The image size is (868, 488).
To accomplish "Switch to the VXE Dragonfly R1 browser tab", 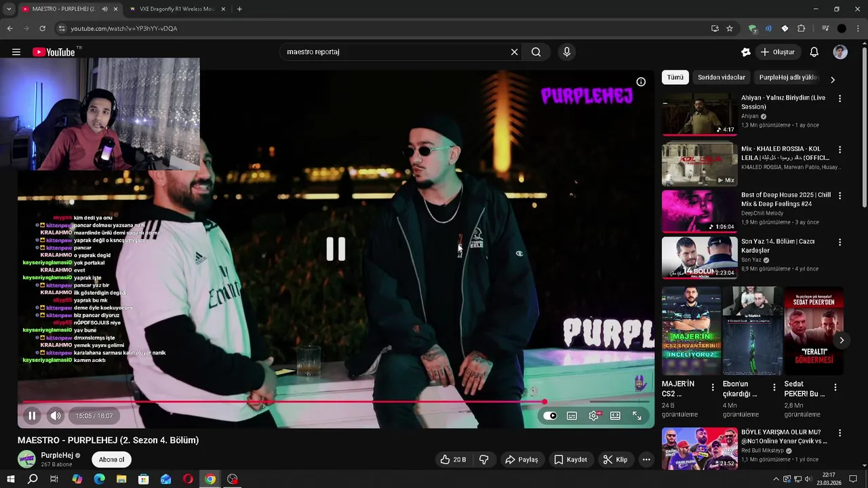I will click(178, 9).
